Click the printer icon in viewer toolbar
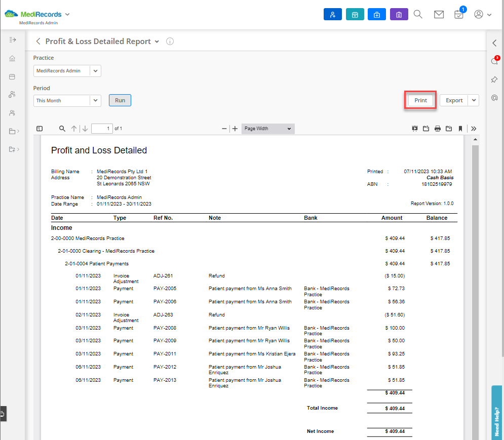Image resolution: width=504 pixels, height=440 pixels. (x=438, y=129)
